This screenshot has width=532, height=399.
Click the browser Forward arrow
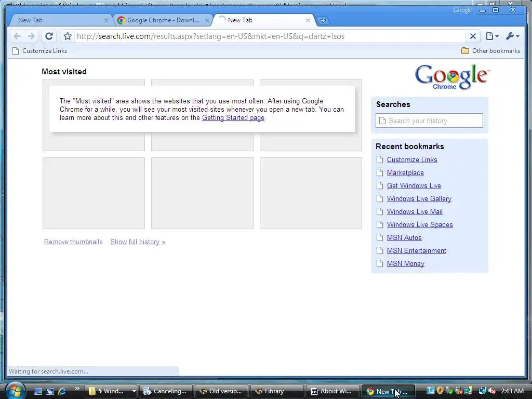coord(31,36)
